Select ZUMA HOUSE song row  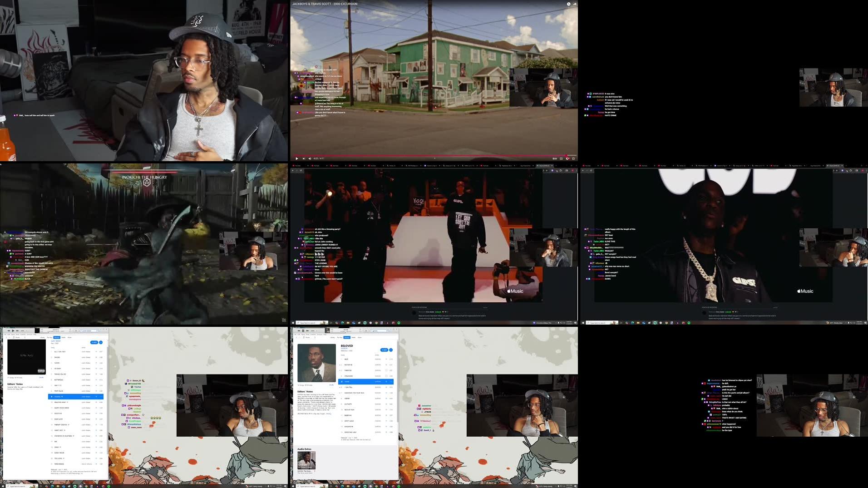[x=76, y=453]
